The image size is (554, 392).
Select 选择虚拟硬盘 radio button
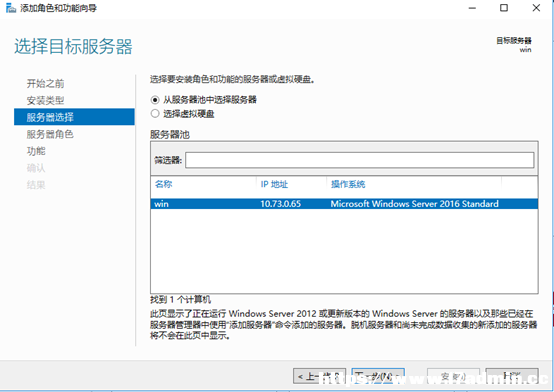coord(155,114)
